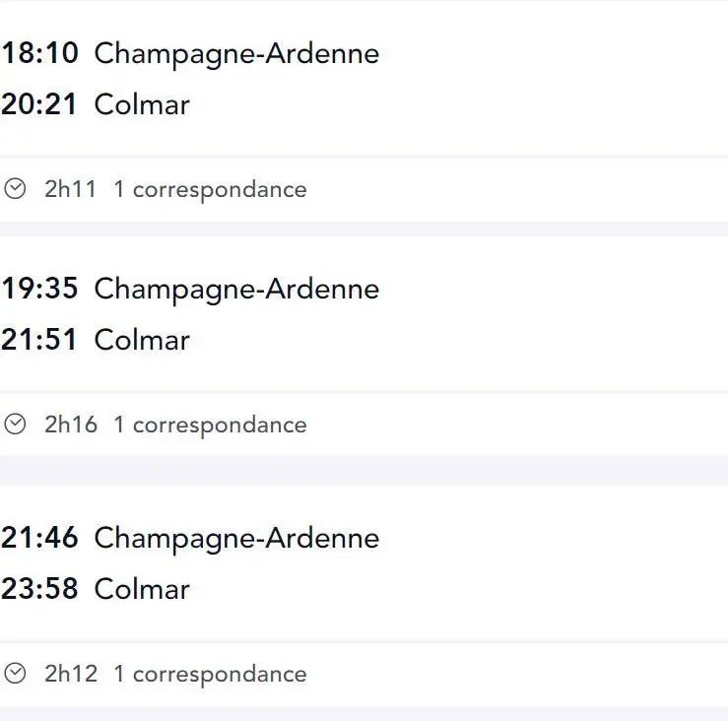Click the clock icon beside 2h11 duration

pyautogui.click(x=15, y=189)
